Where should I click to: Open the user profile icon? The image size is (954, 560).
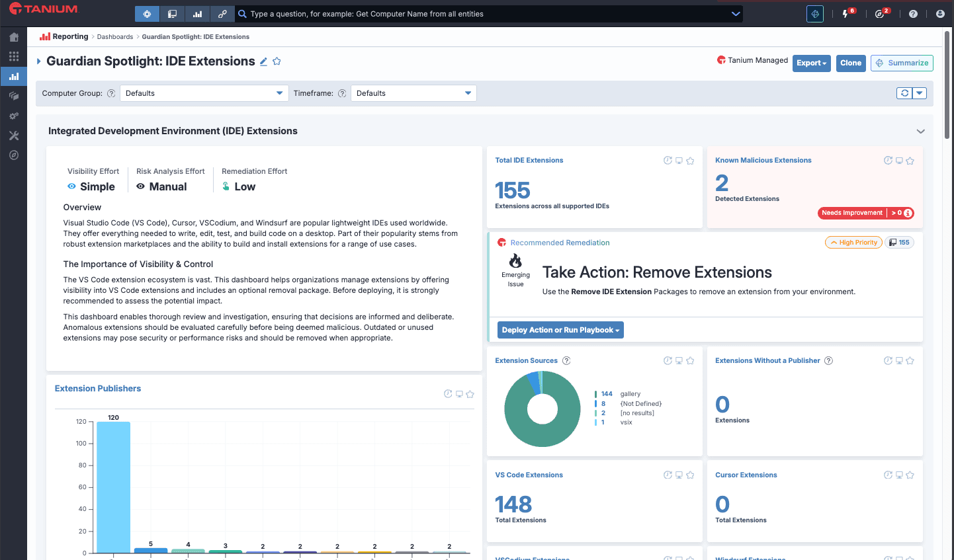point(940,14)
